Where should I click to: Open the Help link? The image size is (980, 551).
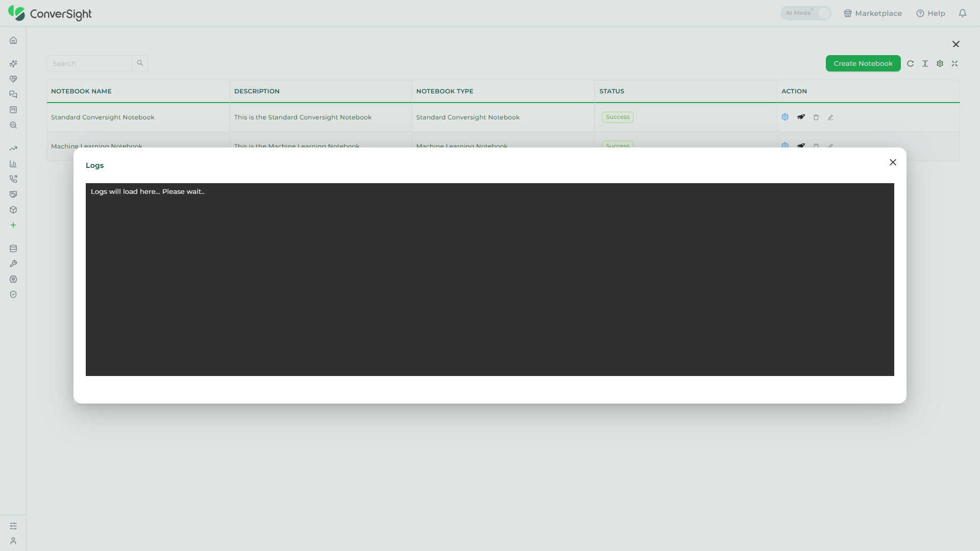[x=930, y=13]
